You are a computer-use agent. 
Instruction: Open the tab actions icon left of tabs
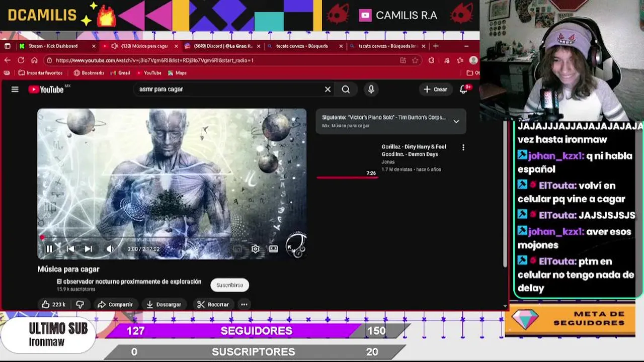click(x=7, y=46)
